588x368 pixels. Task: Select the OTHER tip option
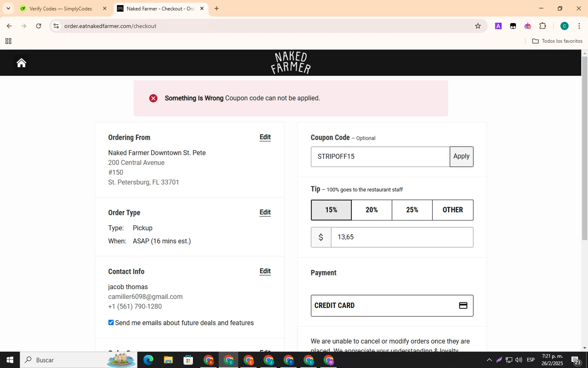453,210
